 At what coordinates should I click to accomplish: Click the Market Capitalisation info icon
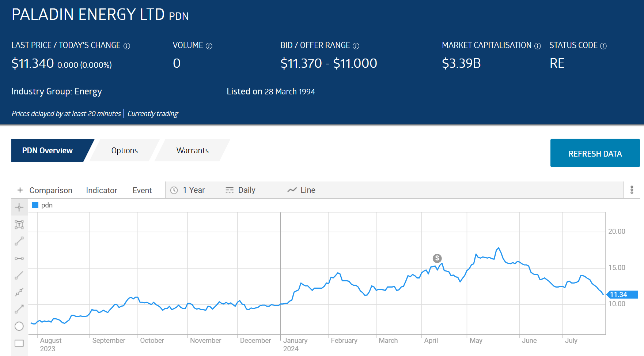pyautogui.click(x=538, y=46)
